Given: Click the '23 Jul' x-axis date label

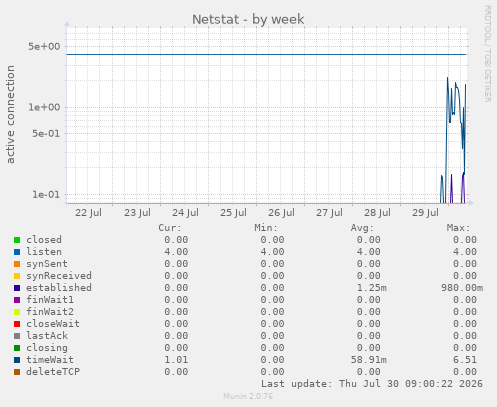Looking at the screenshot, I should tap(137, 213).
